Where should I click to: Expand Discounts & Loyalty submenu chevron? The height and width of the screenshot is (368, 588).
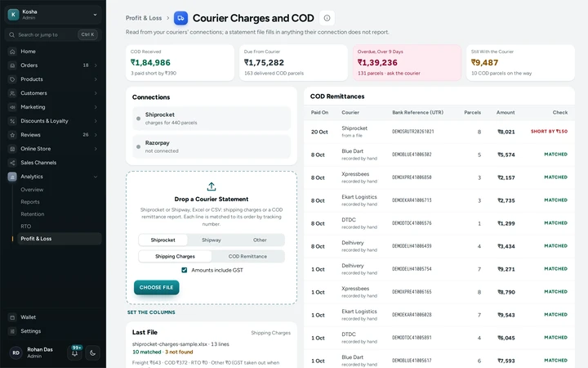point(96,121)
